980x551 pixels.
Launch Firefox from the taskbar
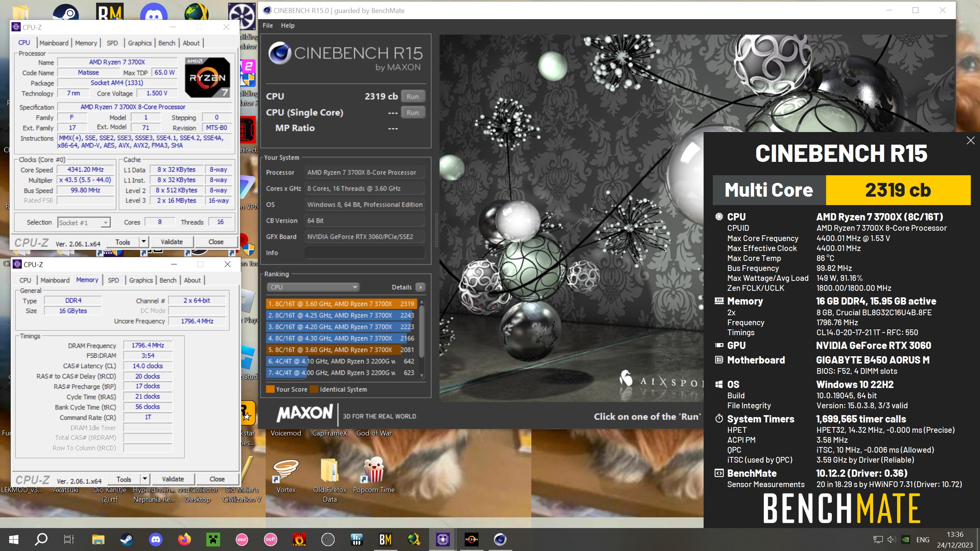point(184,540)
